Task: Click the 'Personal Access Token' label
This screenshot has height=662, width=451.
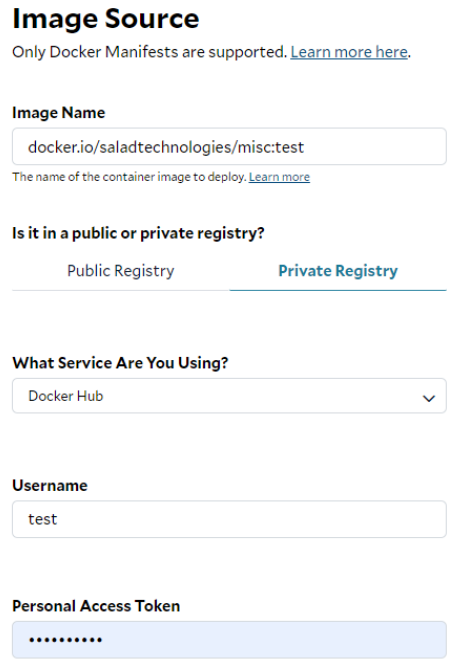Action: pyautogui.click(x=96, y=606)
